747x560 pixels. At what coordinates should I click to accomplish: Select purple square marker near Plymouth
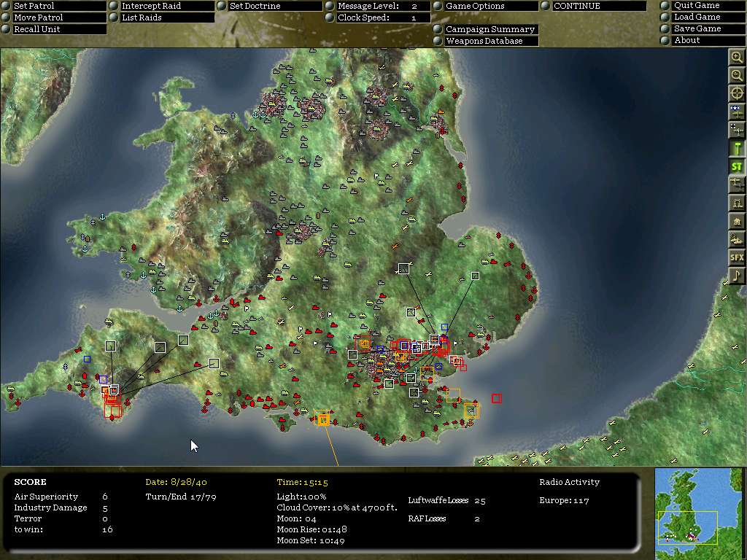tap(103, 379)
